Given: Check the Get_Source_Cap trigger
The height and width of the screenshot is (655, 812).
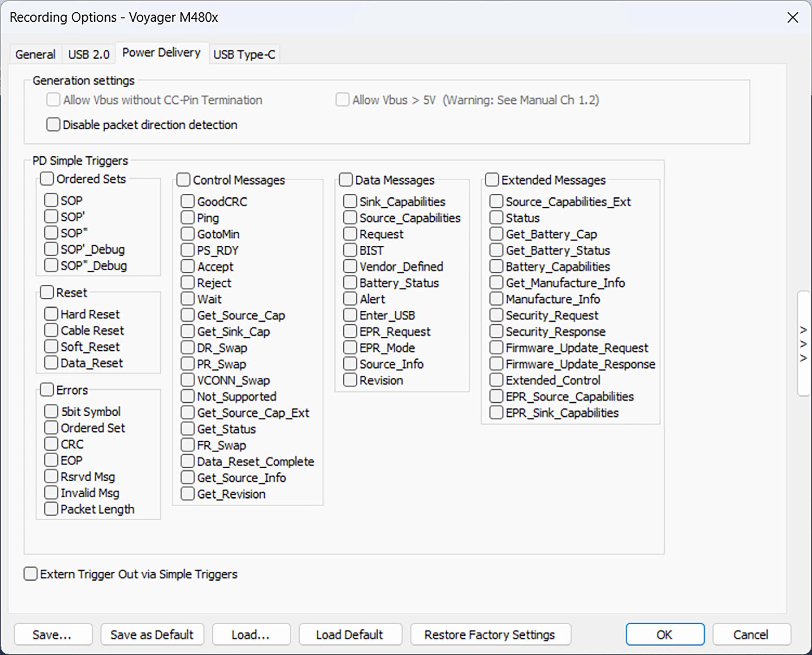Looking at the screenshot, I should pos(188,315).
